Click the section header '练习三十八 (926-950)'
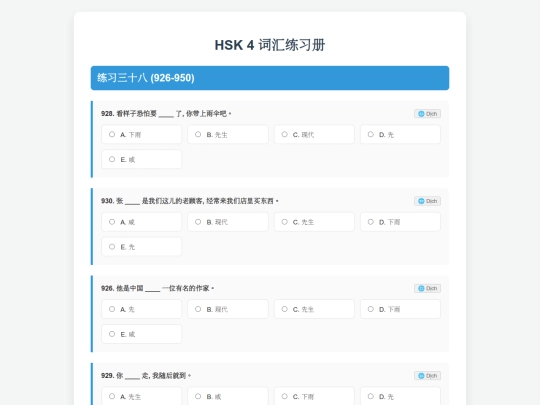 pos(270,78)
